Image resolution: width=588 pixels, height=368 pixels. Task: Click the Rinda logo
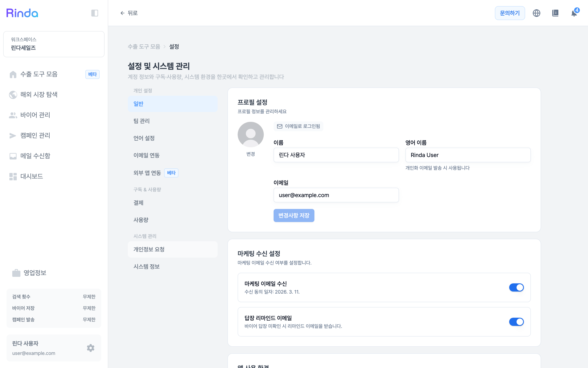click(x=22, y=13)
